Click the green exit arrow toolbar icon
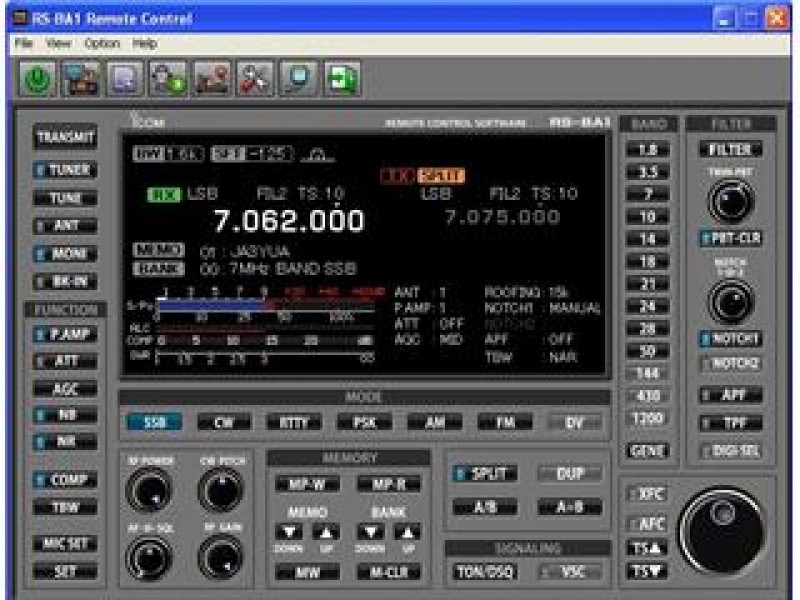The width and height of the screenshot is (800, 600). coord(342,79)
